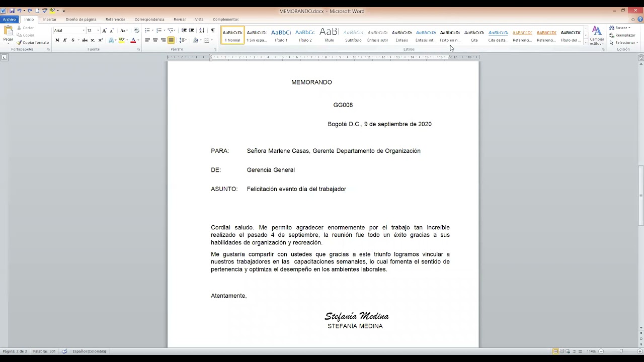
Task: Open the Seleccionar dropdown
Action: (623, 43)
